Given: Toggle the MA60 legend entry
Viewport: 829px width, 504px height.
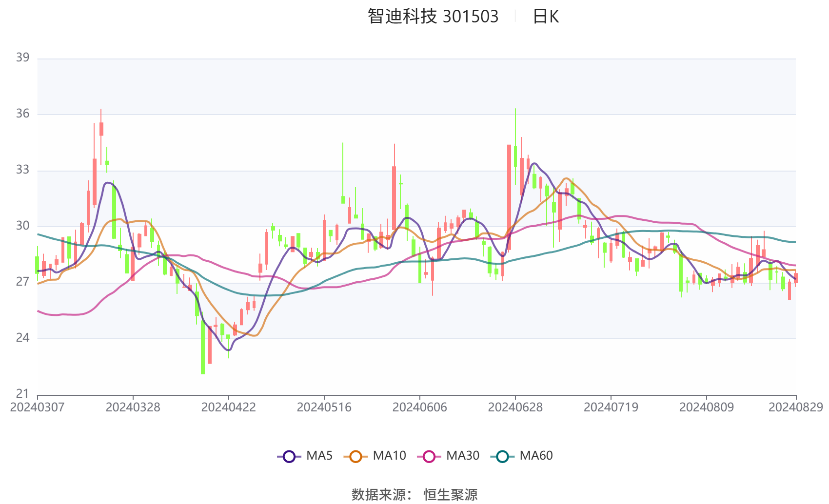Looking at the screenshot, I should (x=522, y=456).
